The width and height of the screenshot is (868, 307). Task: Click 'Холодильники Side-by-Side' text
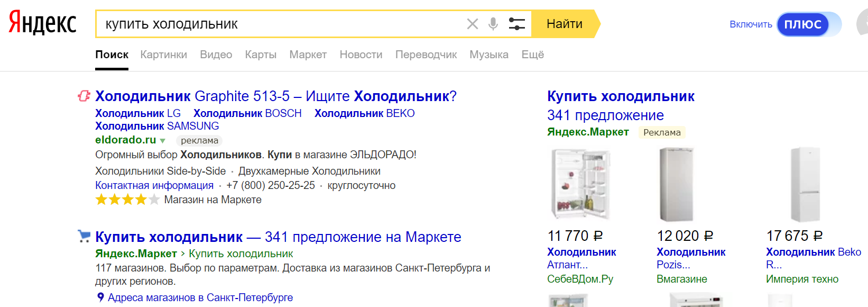point(161,171)
